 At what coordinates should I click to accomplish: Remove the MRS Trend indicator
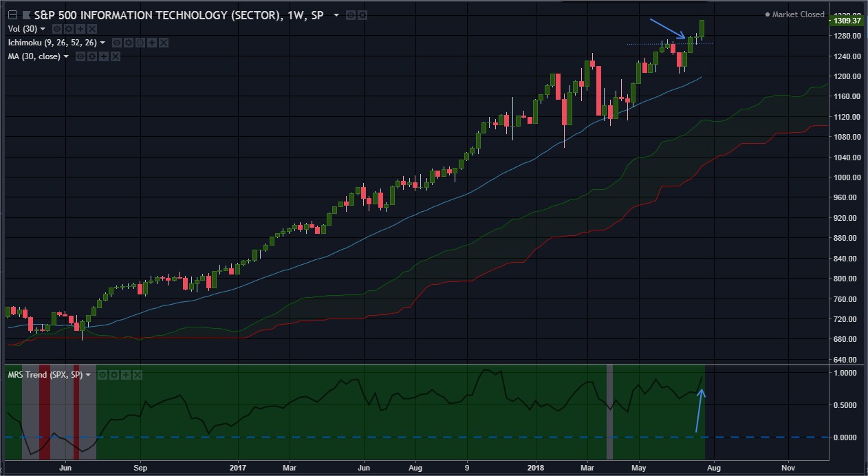click(138, 375)
